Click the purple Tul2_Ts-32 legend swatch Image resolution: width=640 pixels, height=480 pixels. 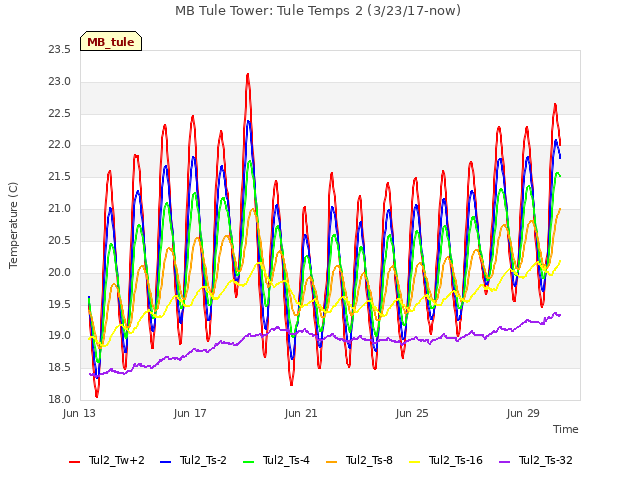pos(505,462)
